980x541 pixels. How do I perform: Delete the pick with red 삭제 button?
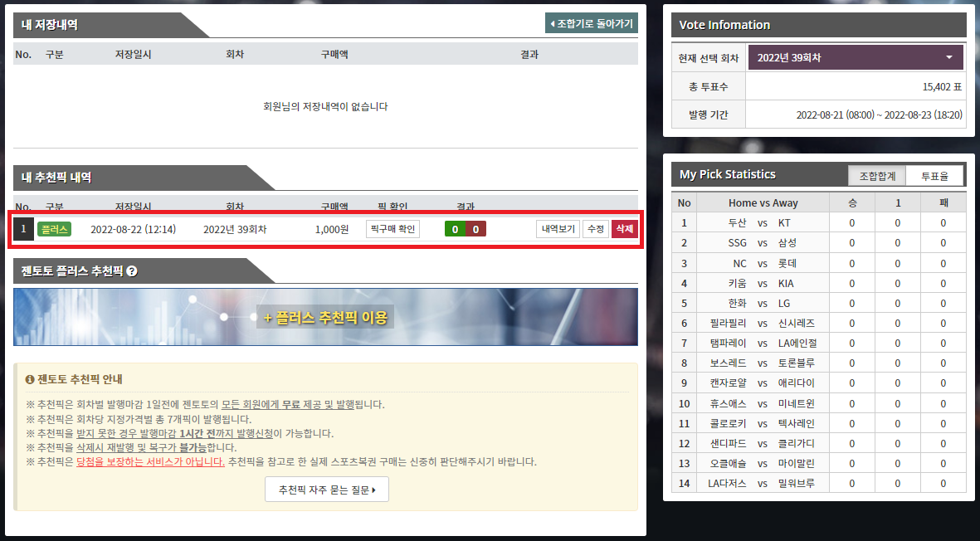pyautogui.click(x=624, y=229)
